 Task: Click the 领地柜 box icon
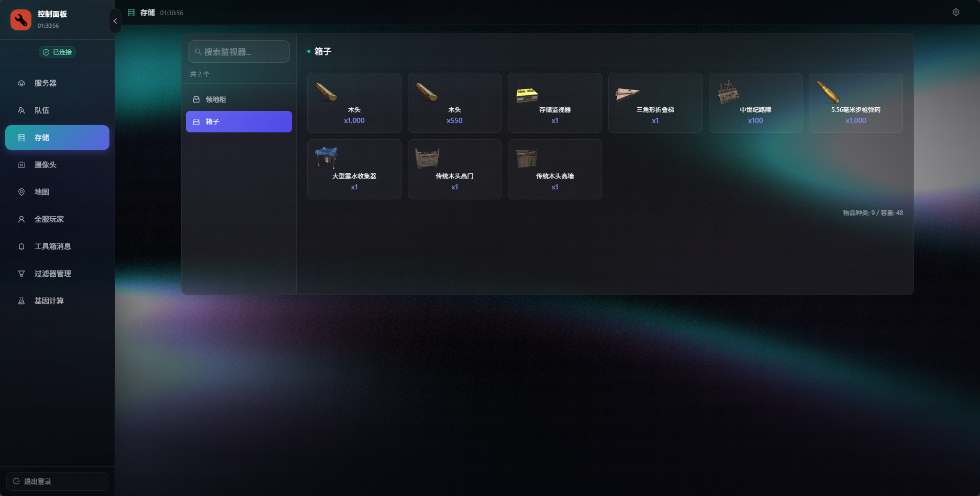click(x=196, y=99)
